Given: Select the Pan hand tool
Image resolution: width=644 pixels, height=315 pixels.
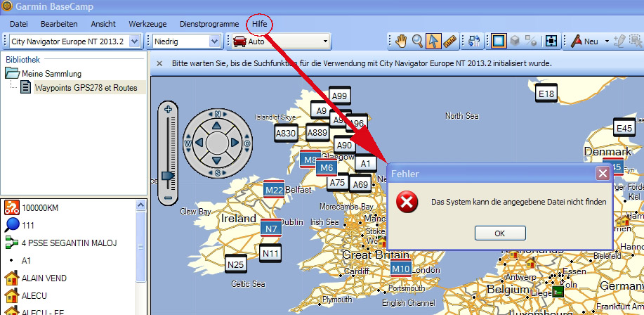Looking at the screenshot, I should coord(401,41).
